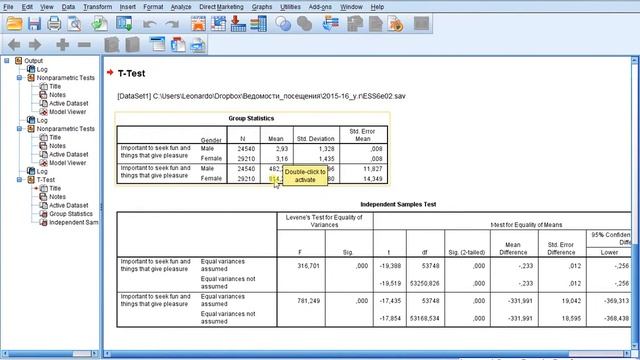Click the Undo arrow icon

150,24
